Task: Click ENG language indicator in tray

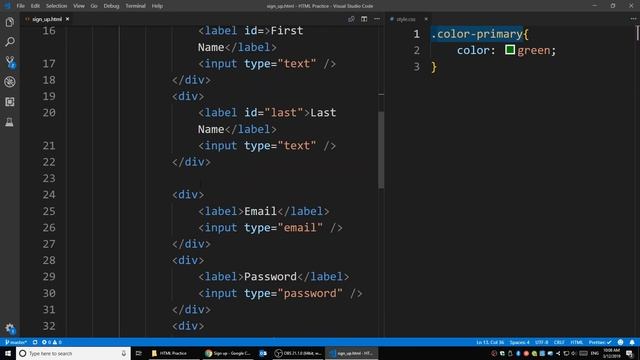Action: (x=595, y=353)
